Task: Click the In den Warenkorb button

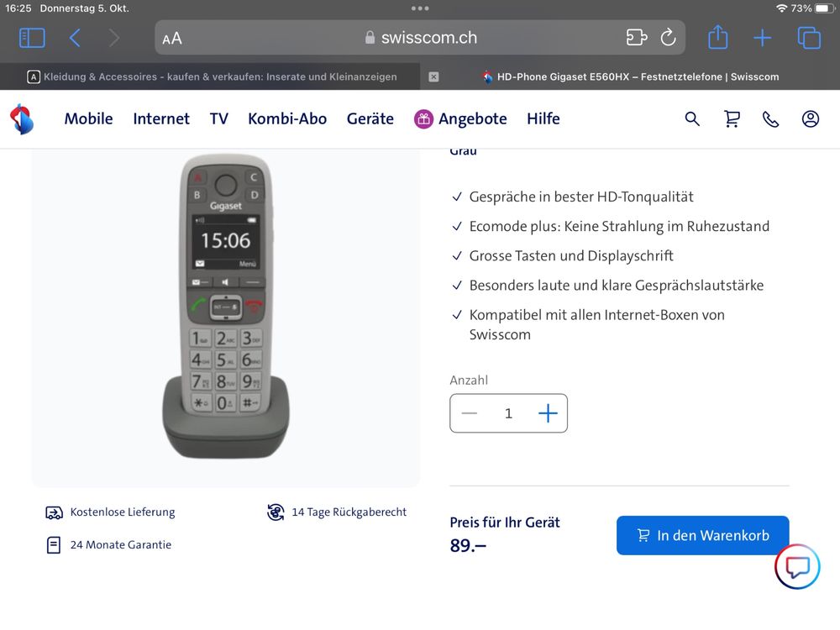Action: click(x=702, y=535)
